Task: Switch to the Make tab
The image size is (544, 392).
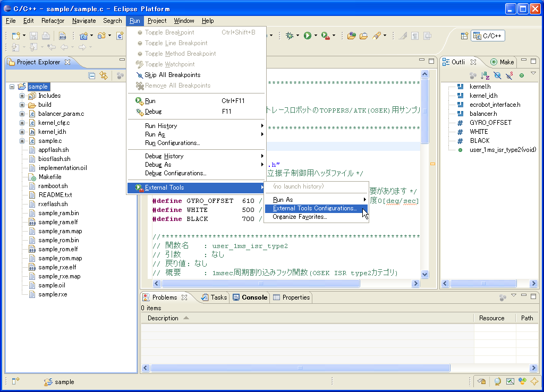Action: [x=502, y=62]
